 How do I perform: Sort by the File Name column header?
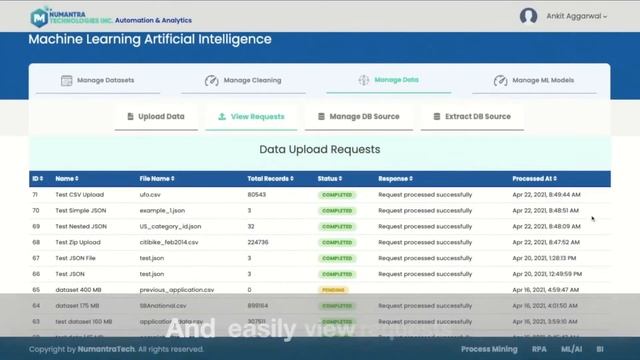pos(157,179)
